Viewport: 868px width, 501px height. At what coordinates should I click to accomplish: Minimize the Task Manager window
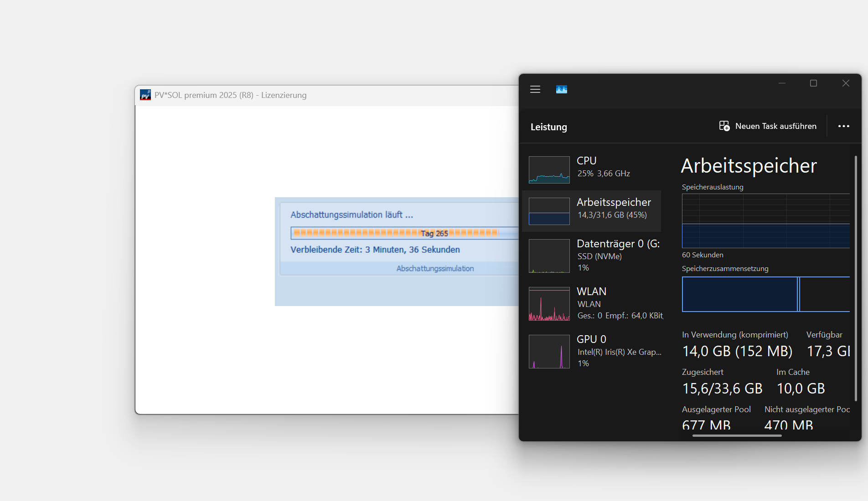tap(782, 83)
